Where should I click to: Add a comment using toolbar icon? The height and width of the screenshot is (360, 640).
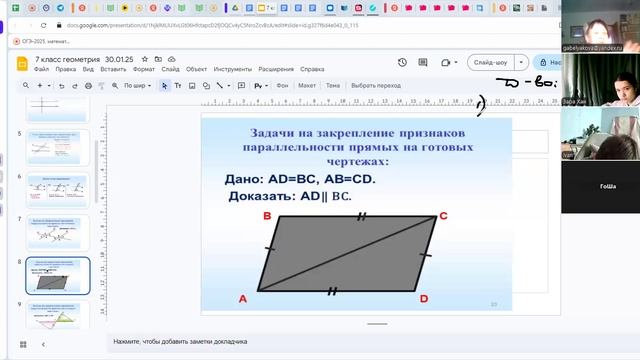tap(242, 86)
